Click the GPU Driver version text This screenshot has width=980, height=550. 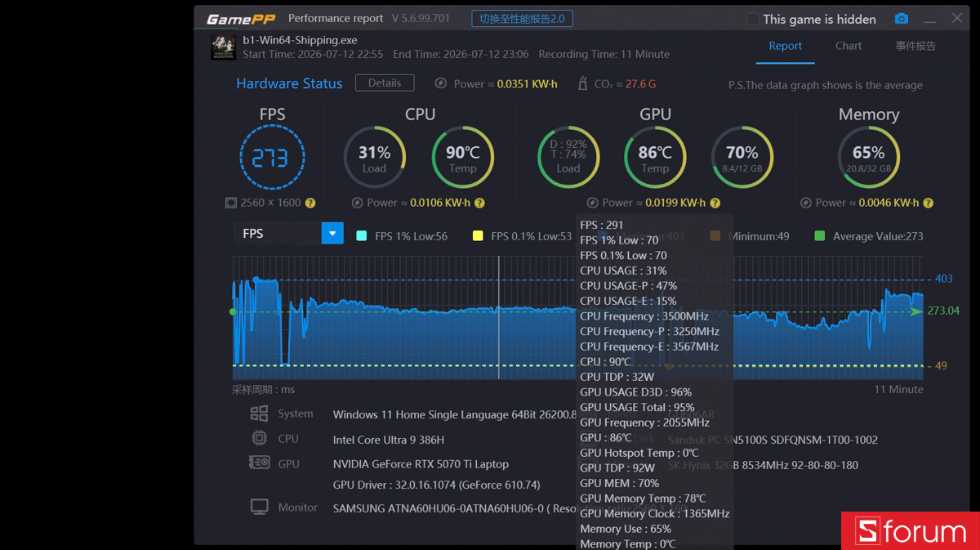pos(437,485)
